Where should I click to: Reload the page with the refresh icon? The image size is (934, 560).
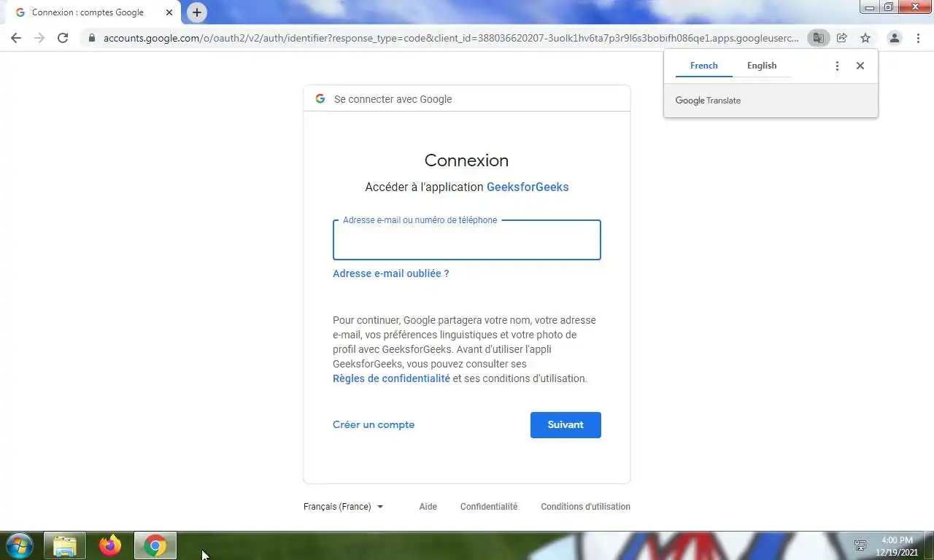click(x=63, y=38)
